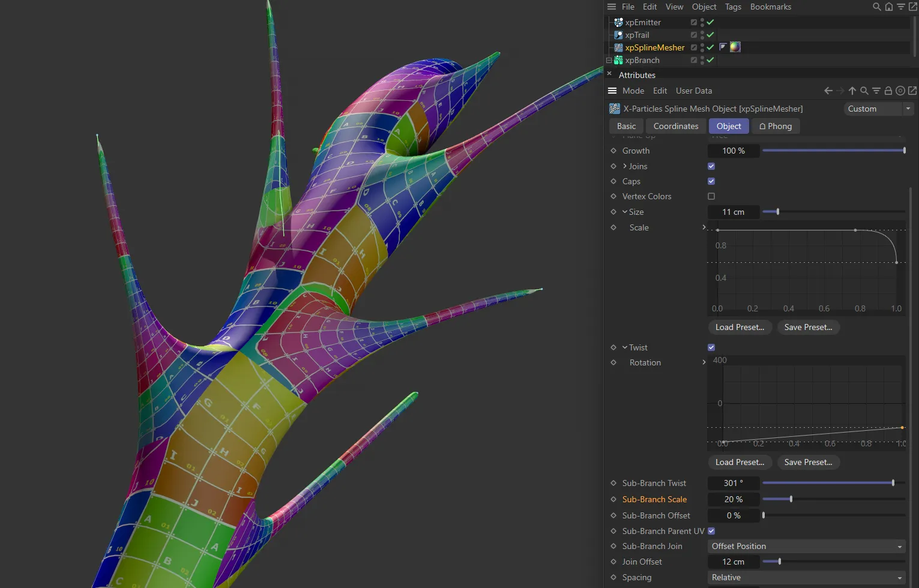Open search in the Object Manager
The width and height of the screenshot is (919, 588).
877,7
